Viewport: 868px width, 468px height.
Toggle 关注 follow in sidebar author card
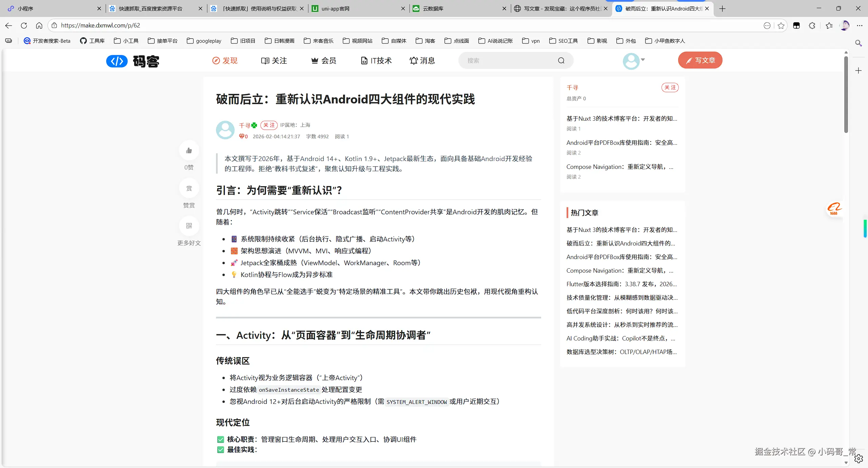tap(670, 87)
